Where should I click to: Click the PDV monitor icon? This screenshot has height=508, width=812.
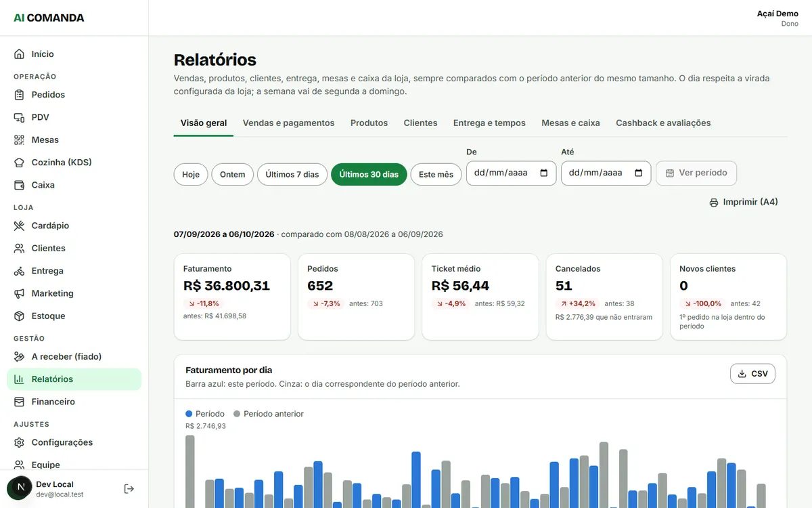[19, 117]
